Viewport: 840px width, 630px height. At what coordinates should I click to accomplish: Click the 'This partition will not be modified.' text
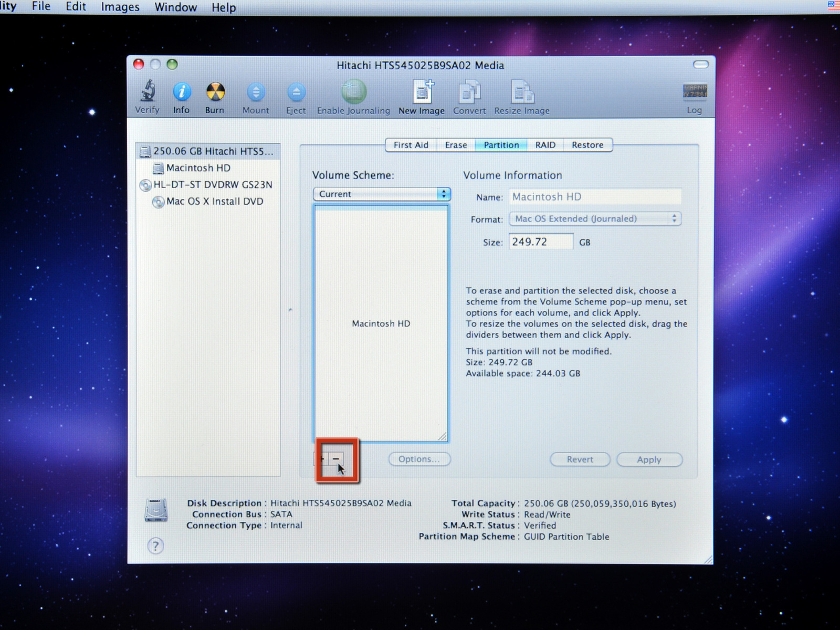coord(539,351)
